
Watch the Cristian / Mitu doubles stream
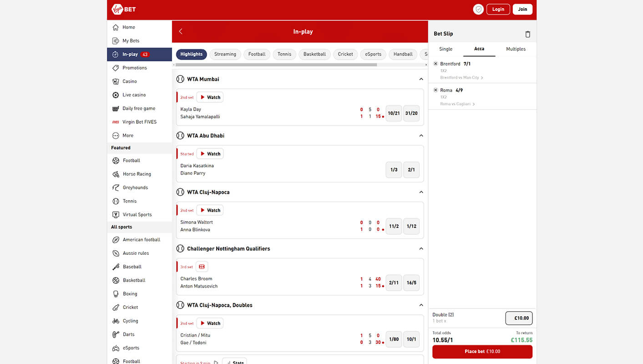(210, 324)
